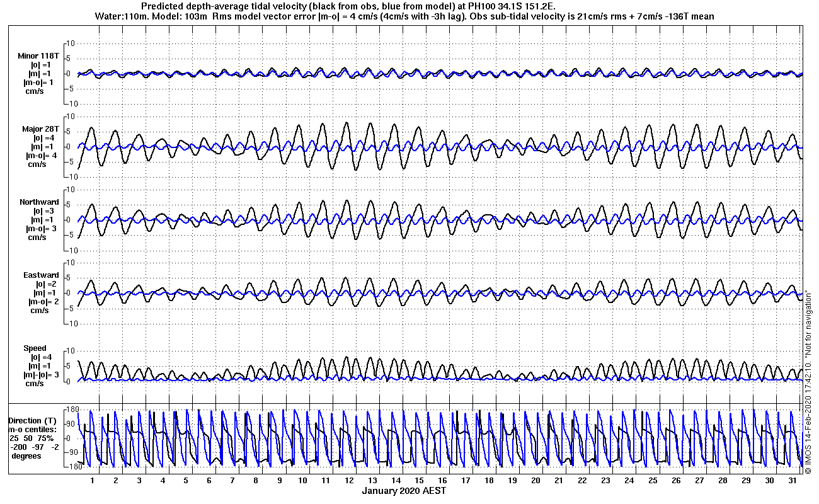The image size is (819, 504).
Task: Click day '15' on the date axis
Action: 419,480
